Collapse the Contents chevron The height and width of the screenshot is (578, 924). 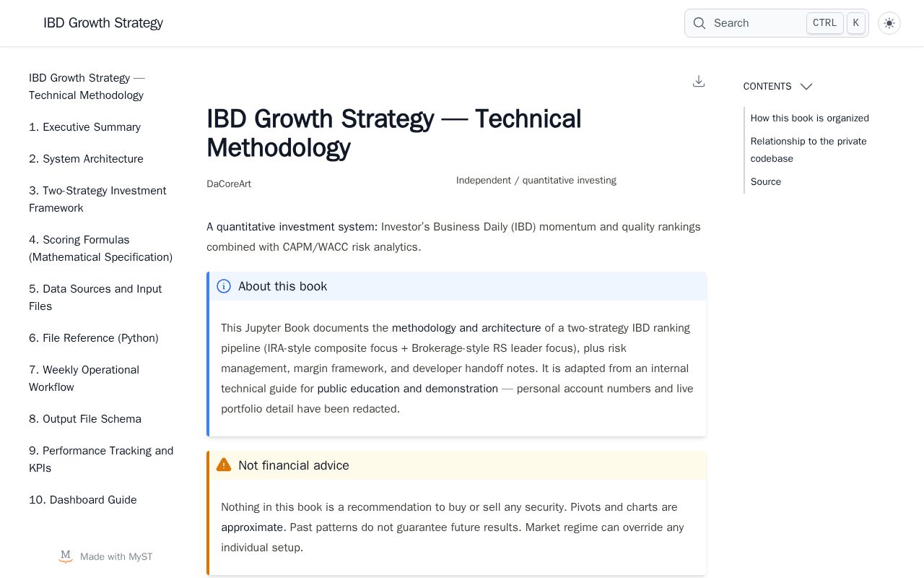pos(806,87)
